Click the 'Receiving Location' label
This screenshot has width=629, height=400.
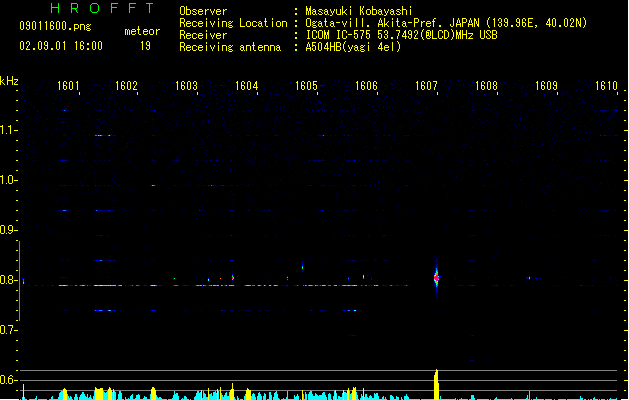pos(233,23)
